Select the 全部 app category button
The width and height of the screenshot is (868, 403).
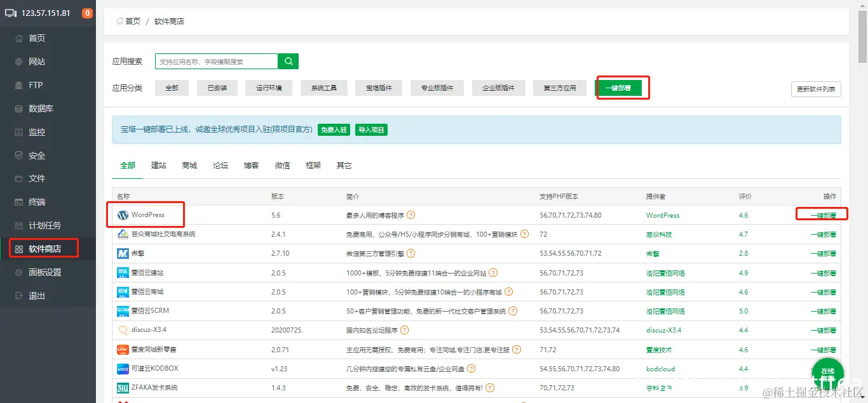point(172,88)
